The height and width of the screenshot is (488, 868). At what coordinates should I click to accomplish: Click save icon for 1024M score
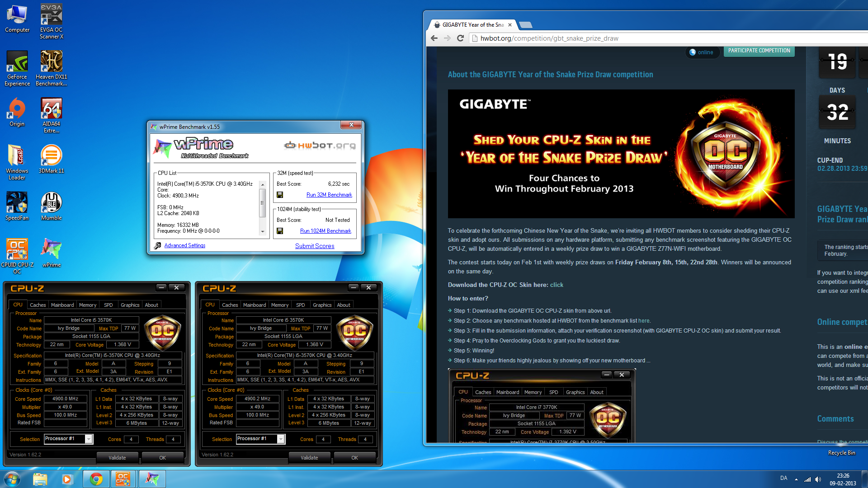pyautogui.click(x=280, y=231)
